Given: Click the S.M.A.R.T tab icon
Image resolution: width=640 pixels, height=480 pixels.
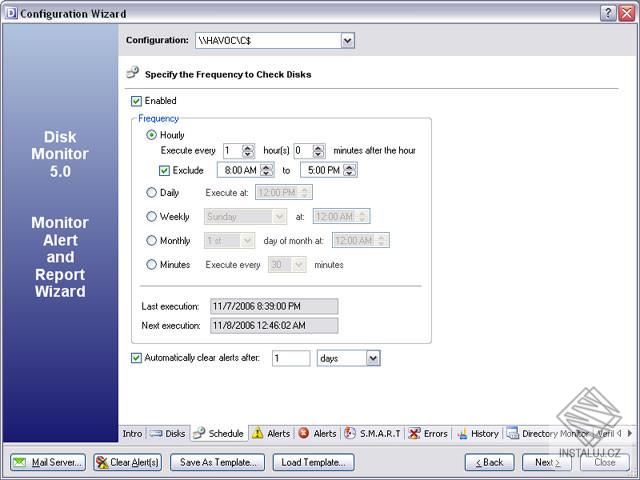Looking at the screenshot, I should [350, 433].
